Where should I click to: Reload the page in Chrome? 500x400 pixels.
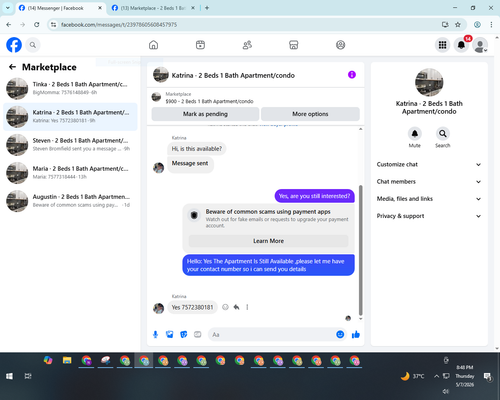37,25
